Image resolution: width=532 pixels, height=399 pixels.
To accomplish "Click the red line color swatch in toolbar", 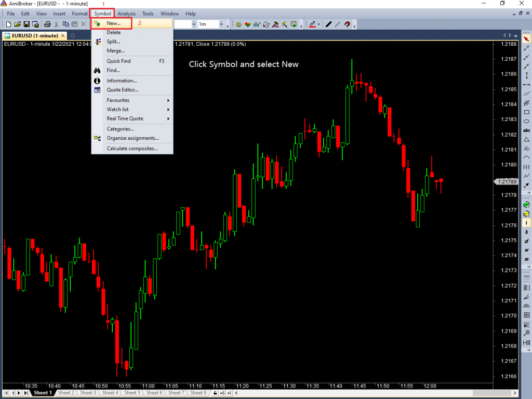I will [x=312, y=26].
